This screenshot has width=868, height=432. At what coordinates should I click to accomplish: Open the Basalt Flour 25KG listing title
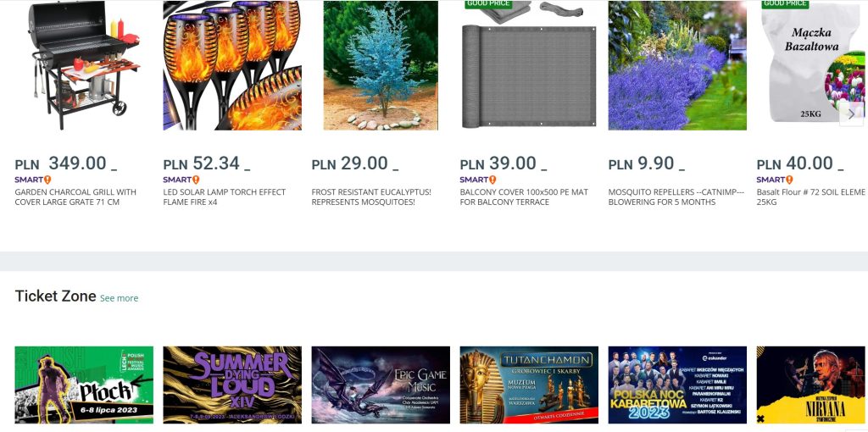pos(811,197)
